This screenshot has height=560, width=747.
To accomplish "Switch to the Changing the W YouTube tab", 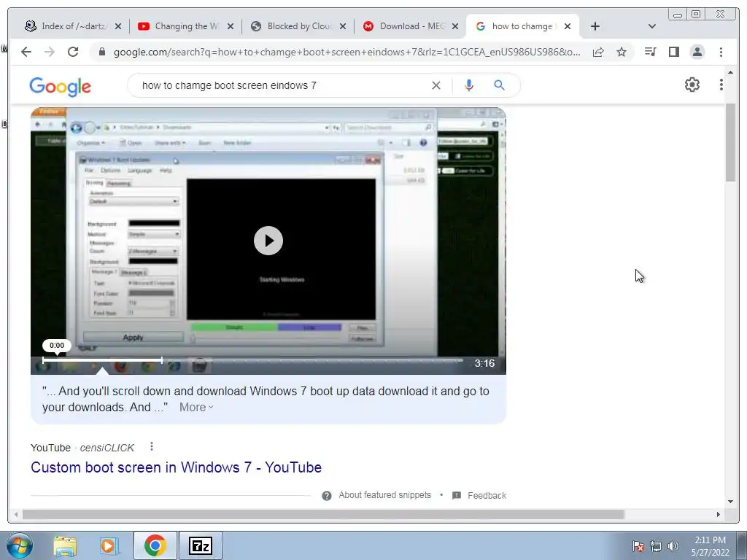I will pos(185,26).
